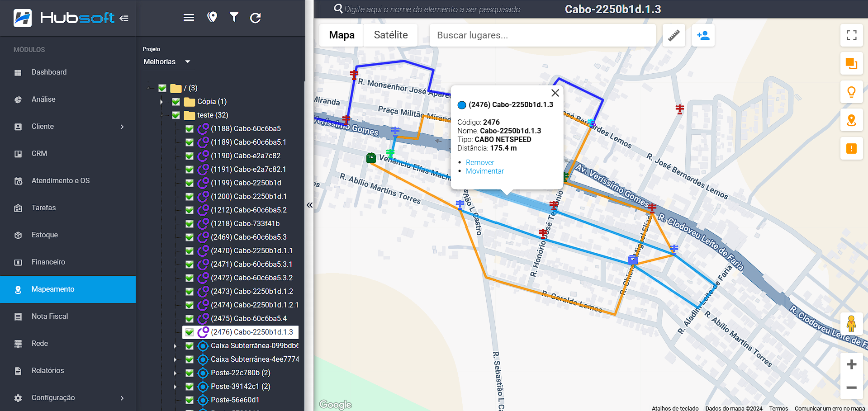This screenshot has height=411, width=868.
Task: Click Movimentar link in cable popup
Action: coord(484,171)
